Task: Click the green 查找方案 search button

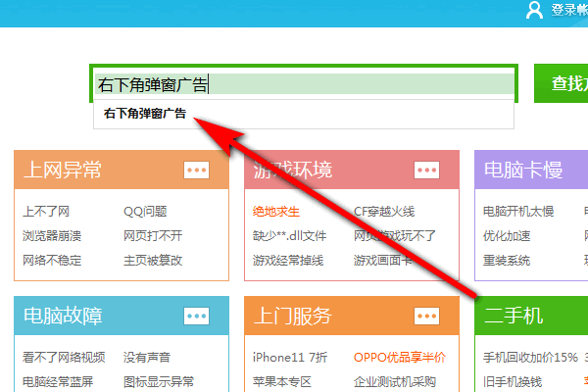Action: 561,83
